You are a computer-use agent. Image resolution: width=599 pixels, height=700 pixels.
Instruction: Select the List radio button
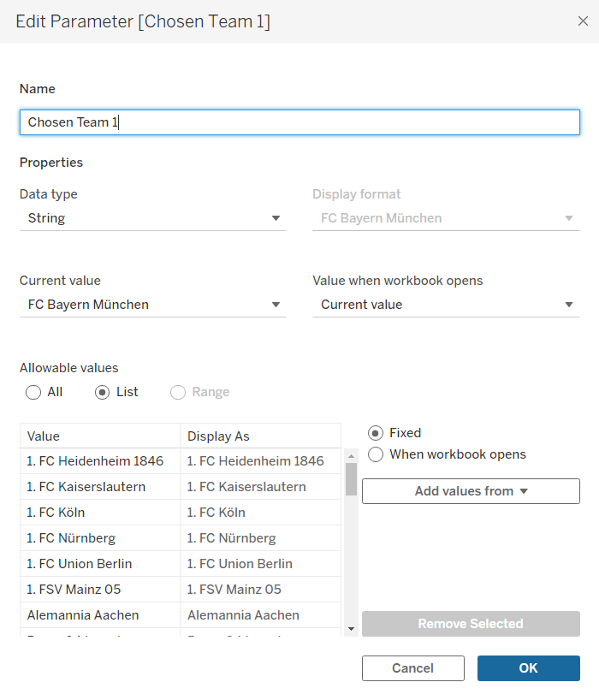tap(103, 393)
